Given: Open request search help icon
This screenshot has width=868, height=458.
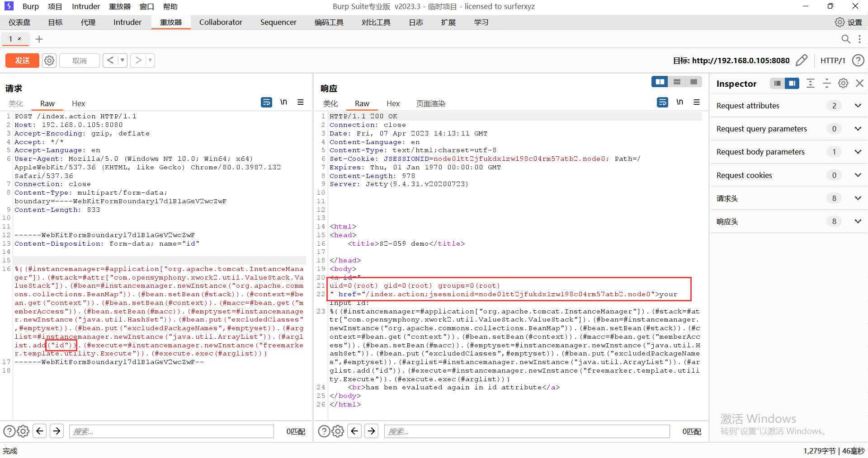Looking at the screenshot, I should pyautogui.click(x=9, y=431).
